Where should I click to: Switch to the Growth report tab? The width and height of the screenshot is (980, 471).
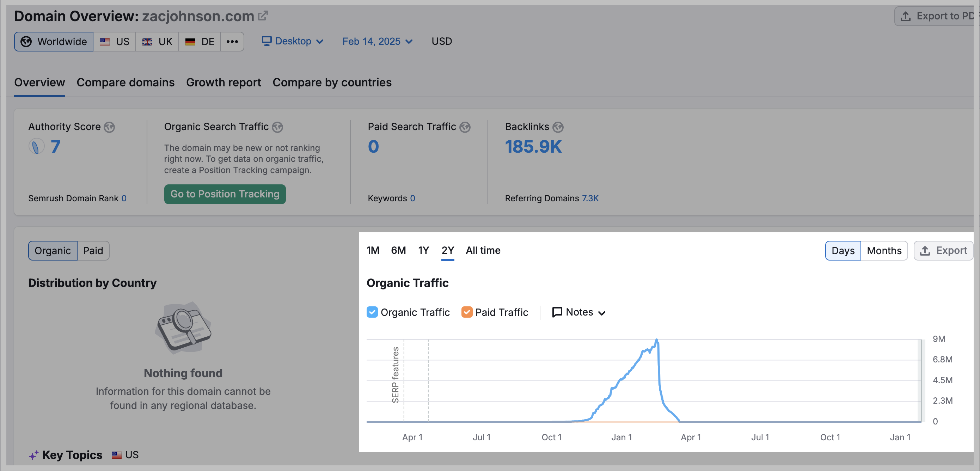(224, 82)
